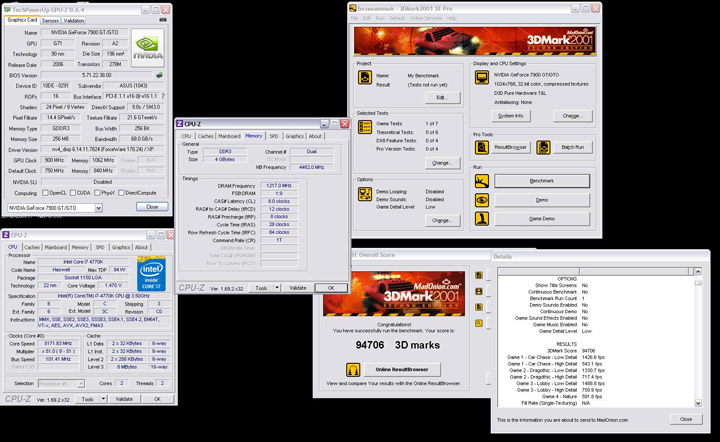Click Change... button in Display and CPU Settings
Image resolution: width=720 pixels, height=442 pixels.
tap(573, 116)
